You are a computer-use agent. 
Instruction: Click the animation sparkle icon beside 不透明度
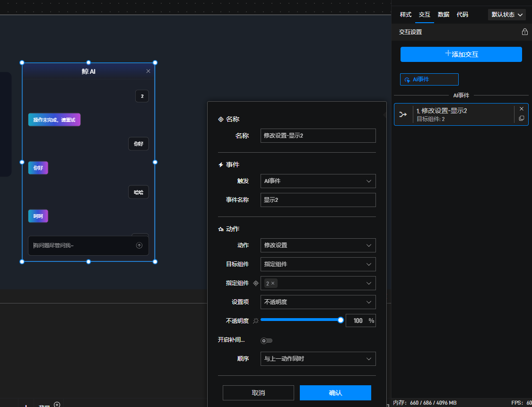[256, 321]
